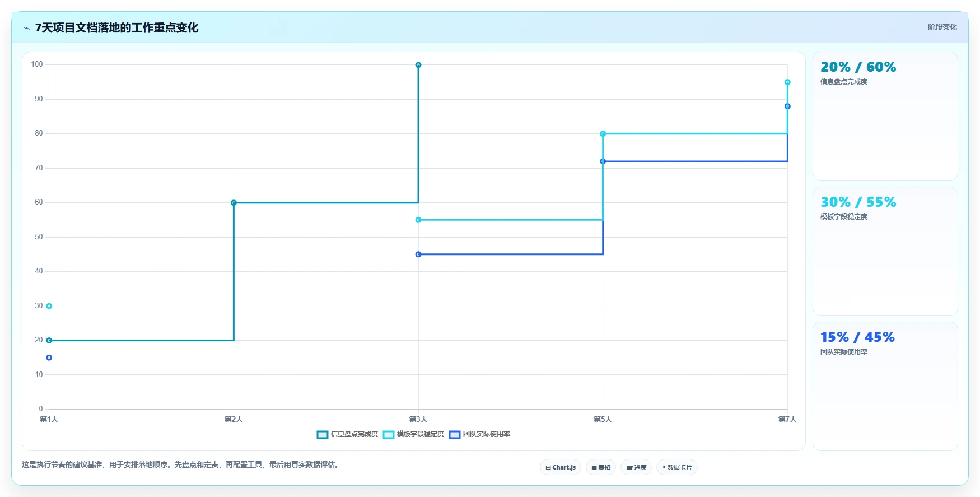Click 信息盘点完成度 data point at day 3 (100)
Image resolution: width=980 pixels, height=497 pixels.
click(x=418, y=65)
